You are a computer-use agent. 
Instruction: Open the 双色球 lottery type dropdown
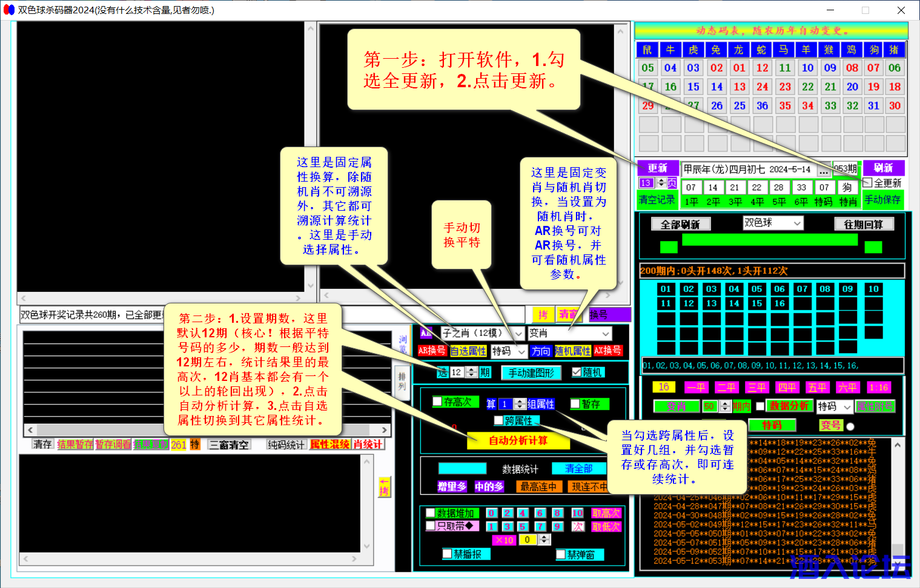[772, 223]
